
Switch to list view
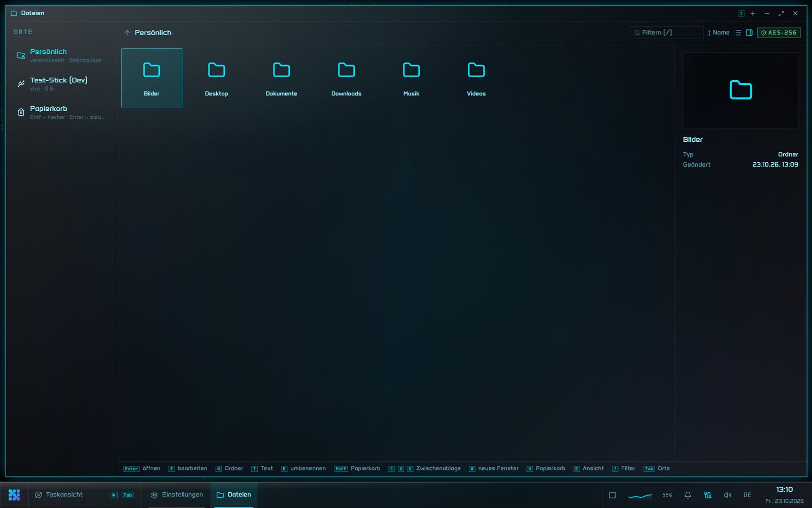738,33
